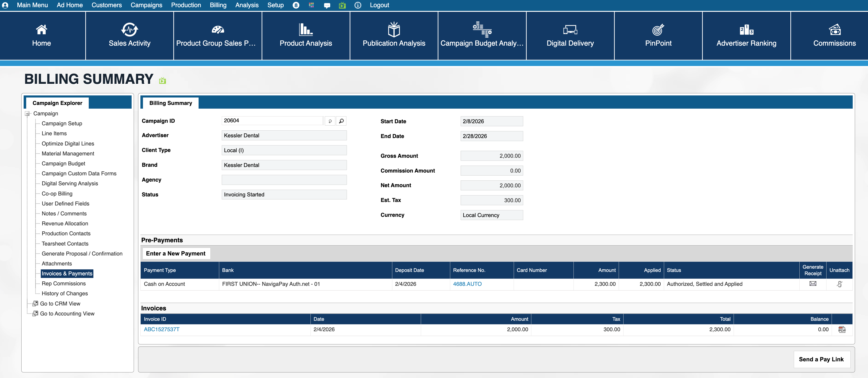Open Sales Activity tile

(129, 36)
